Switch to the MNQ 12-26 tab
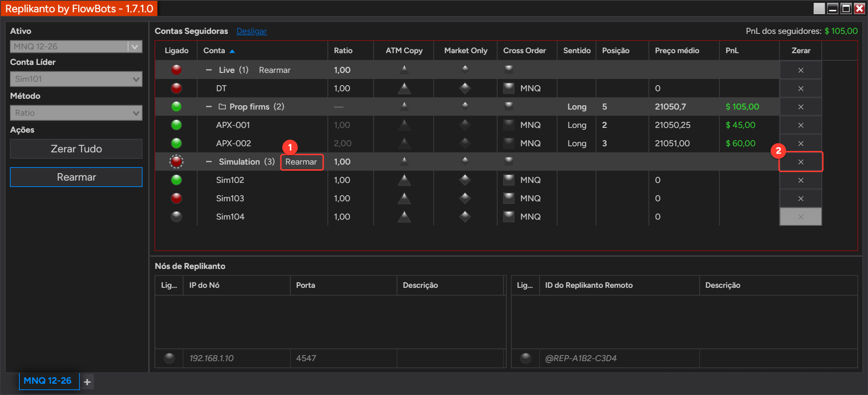The height and width of the screenshot is (395, 868). click(48, 380)
